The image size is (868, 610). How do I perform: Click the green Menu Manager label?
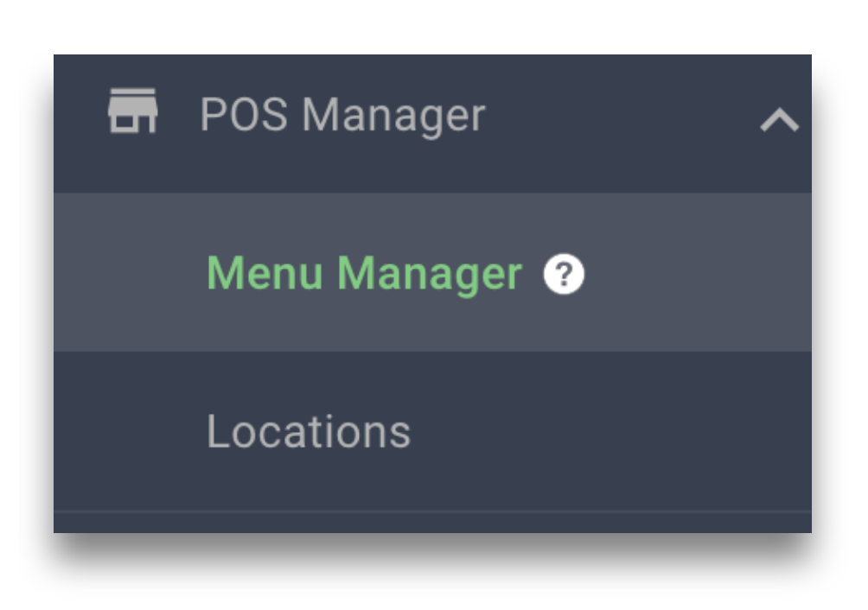click(364, 273)
